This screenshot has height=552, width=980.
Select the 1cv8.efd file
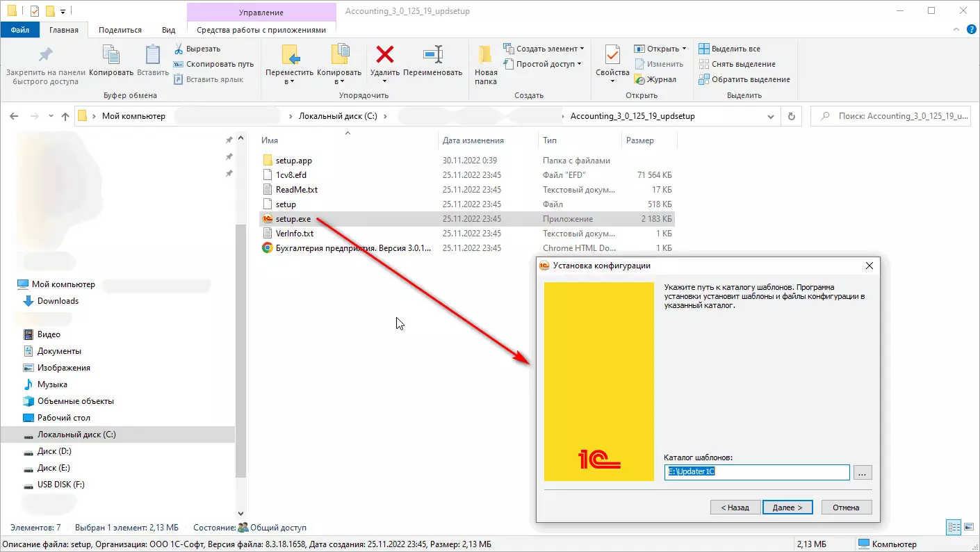click(466, 175)
